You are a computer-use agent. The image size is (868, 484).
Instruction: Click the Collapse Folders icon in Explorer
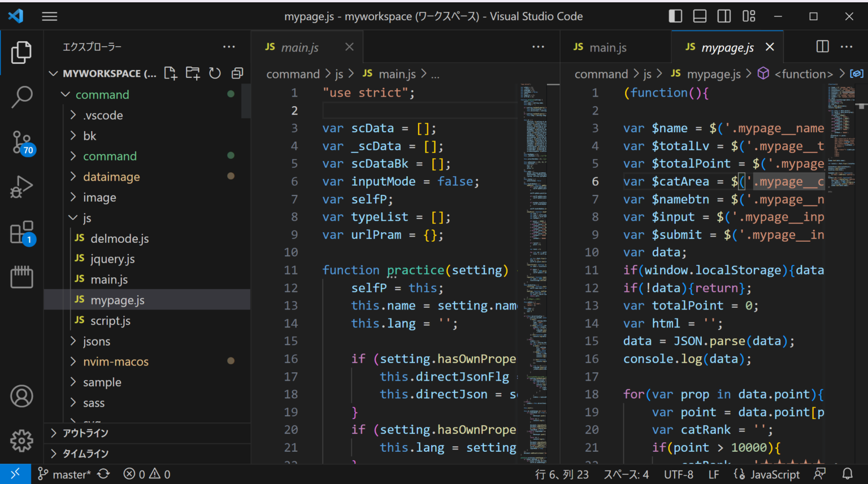click(x=237, y=72)
